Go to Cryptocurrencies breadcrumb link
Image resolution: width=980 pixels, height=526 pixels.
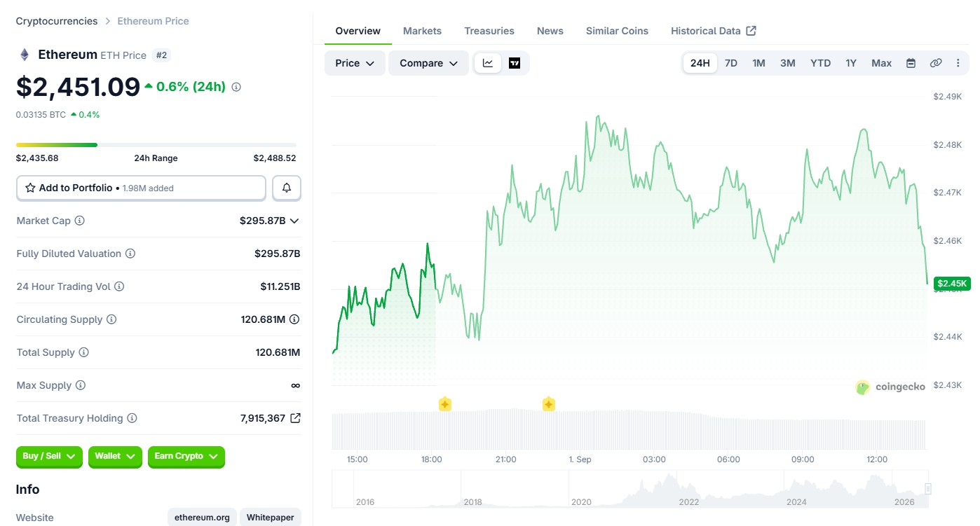pos(57,21)
